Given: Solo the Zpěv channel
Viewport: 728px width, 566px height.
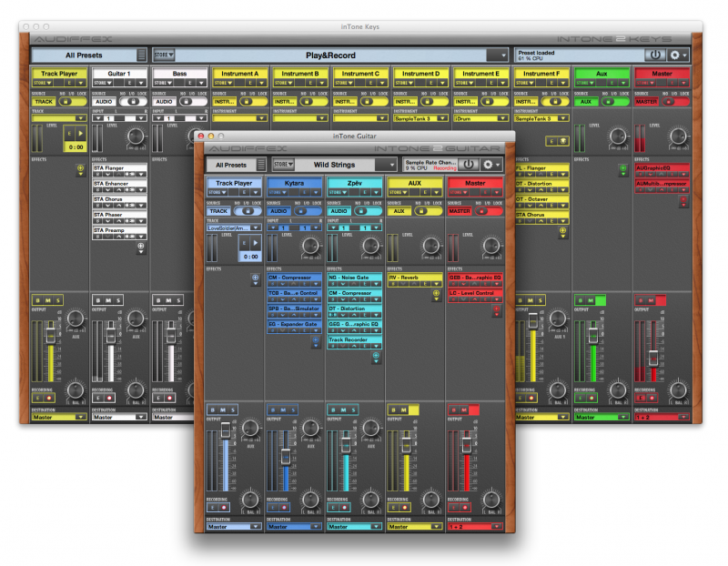Looking at the screenshot, I should [353, 410].
